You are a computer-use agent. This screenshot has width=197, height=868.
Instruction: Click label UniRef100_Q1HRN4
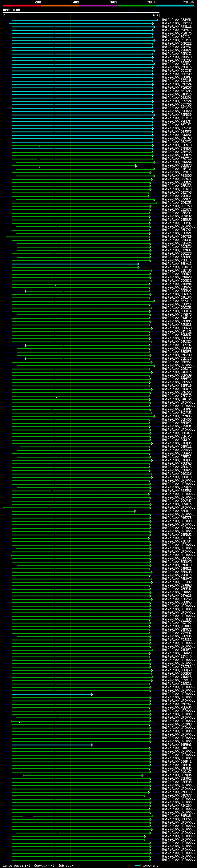[x=176, y=284]
